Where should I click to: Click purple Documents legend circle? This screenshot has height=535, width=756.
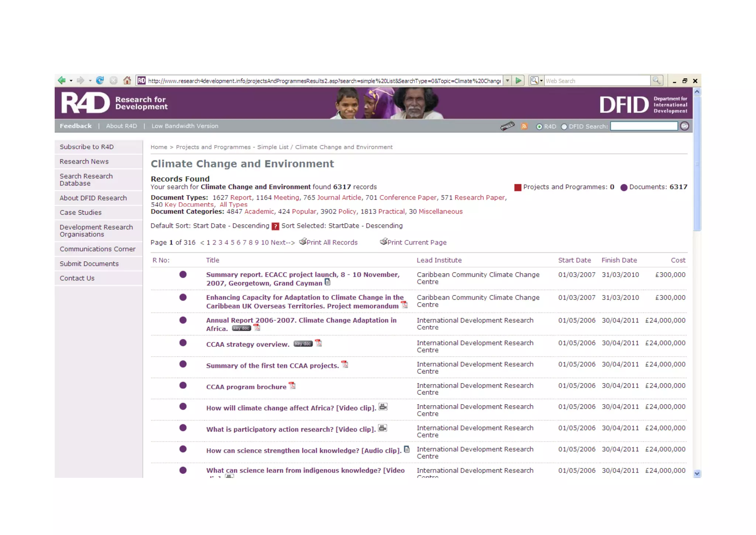(624, 187)
